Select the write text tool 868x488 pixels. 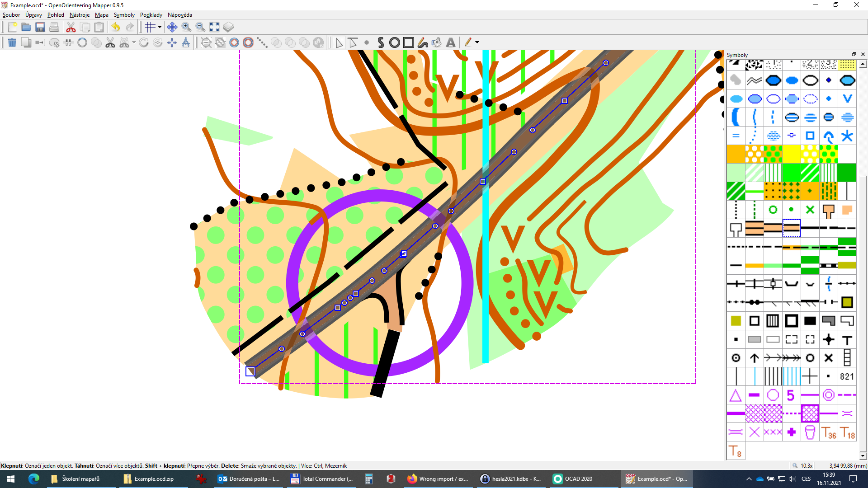pyautogui.click(x=450, y=42)
